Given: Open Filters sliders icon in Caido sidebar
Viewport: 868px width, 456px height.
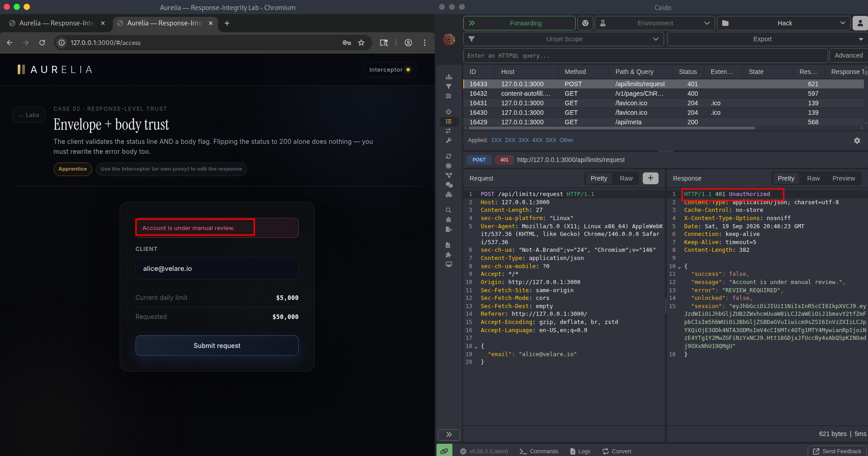Looking at the screenshot, I should coord(449,96).
